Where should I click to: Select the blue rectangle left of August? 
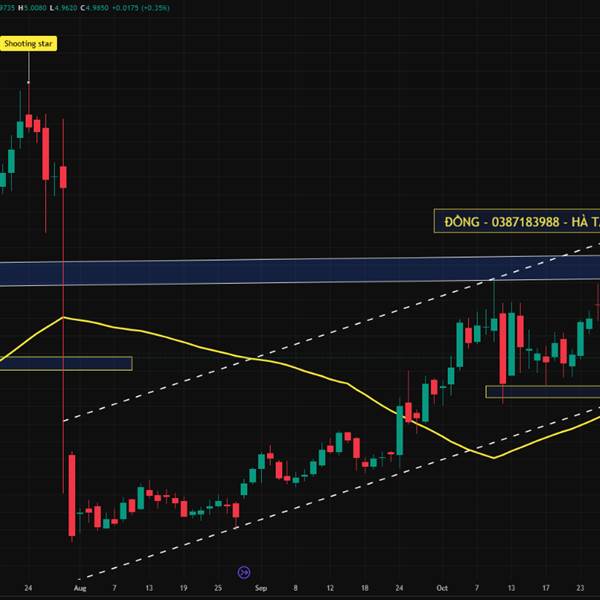point(66,364)
